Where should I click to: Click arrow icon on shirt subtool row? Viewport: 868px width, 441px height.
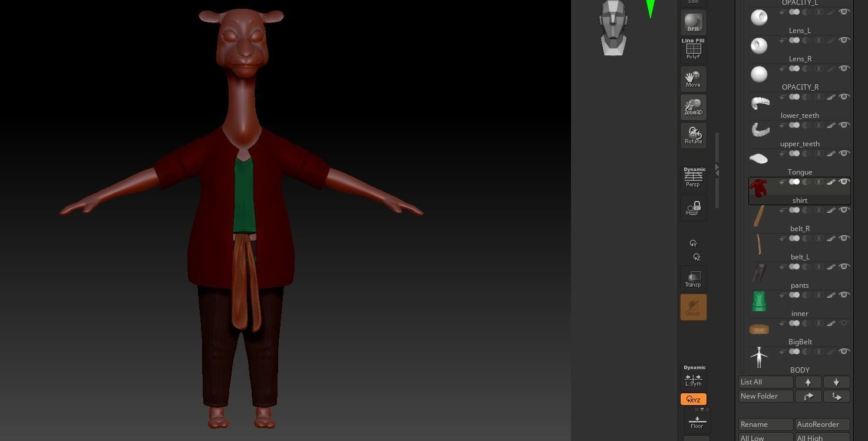783,182
